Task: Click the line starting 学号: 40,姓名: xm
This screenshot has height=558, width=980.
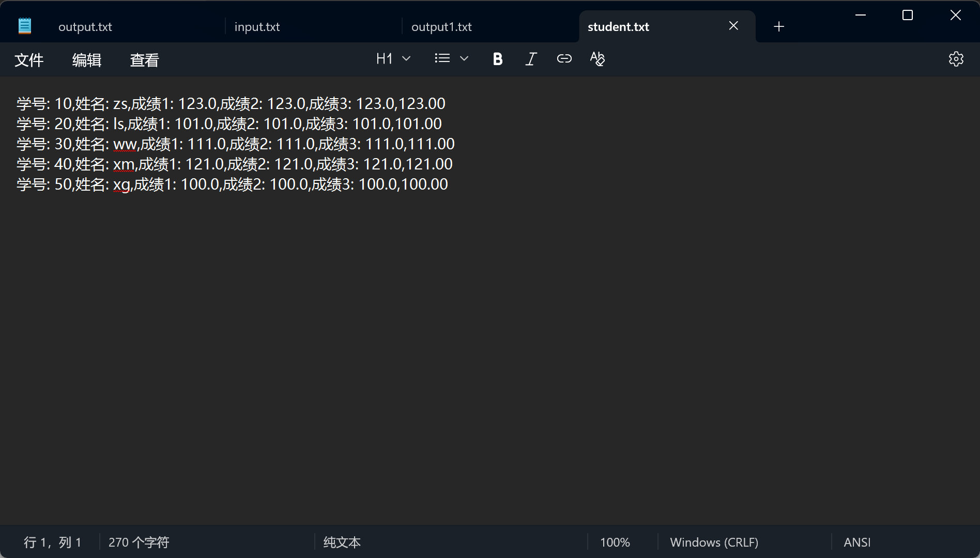Action: pyautogui.click(x=234, y=164)
